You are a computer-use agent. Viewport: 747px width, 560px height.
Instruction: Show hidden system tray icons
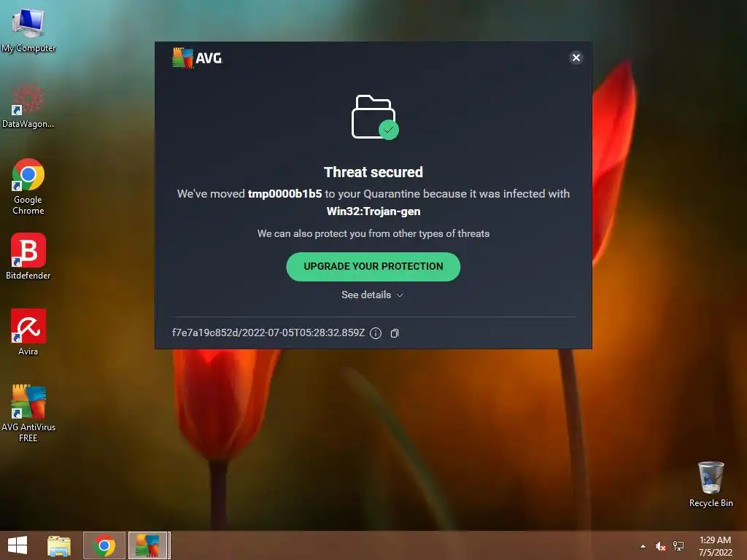point(643,546)
